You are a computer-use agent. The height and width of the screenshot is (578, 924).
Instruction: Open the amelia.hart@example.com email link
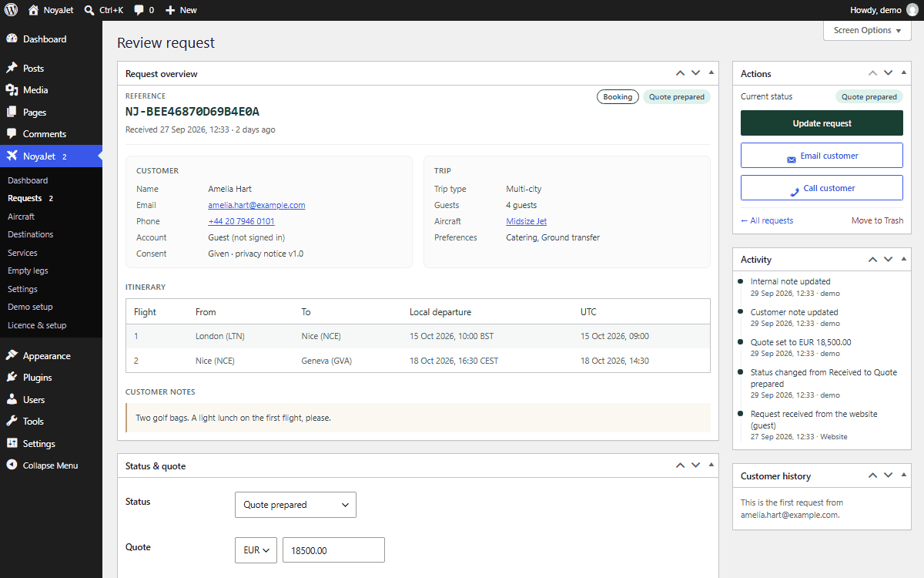pyautogui.click(x=256, y=205)
